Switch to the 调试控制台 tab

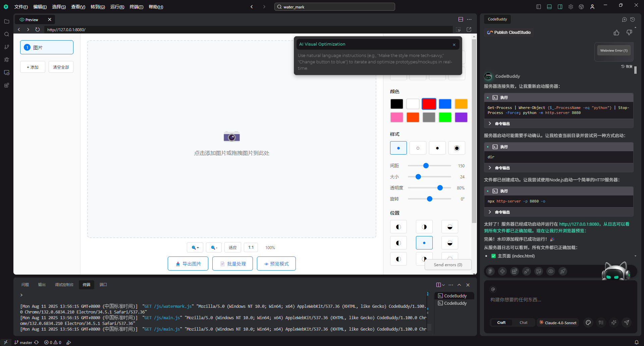point(64,285)
